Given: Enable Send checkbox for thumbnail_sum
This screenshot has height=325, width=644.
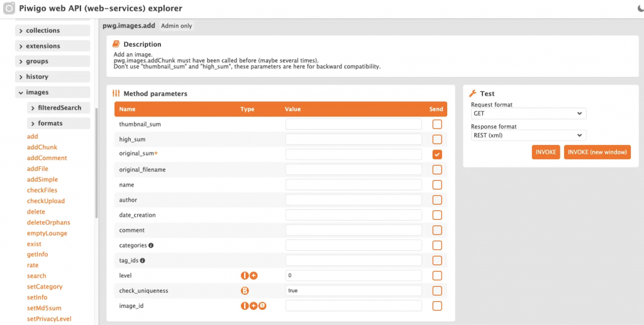Looking at the screenshot, I should [x=437, y=124].
